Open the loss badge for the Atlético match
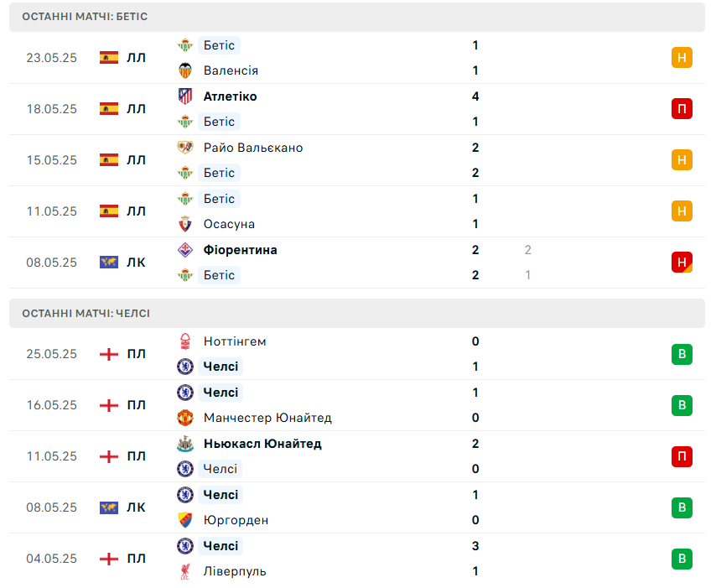The width and height of the screenshot is (716, 588). tap(682, 109)
